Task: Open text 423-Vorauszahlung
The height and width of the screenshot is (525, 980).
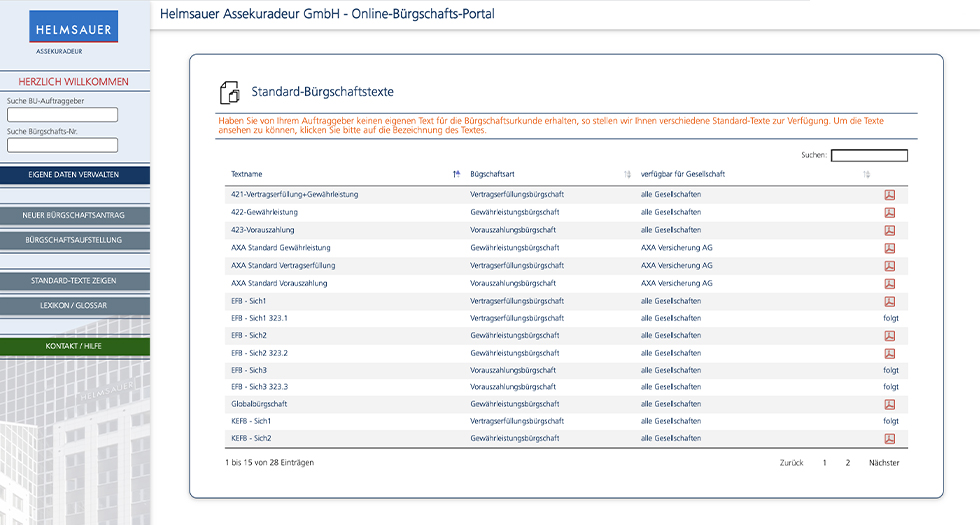Action: click(x=262, y=230)
